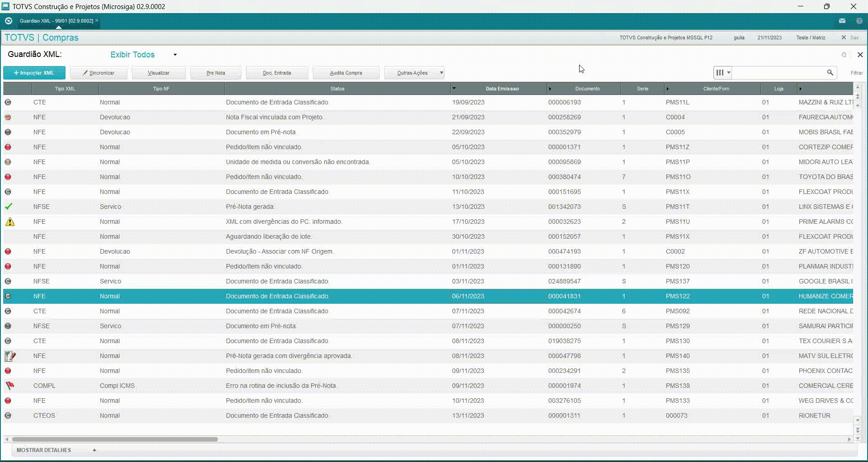
Task: Click red status icon of document 000474193
Action: point(8,251)
